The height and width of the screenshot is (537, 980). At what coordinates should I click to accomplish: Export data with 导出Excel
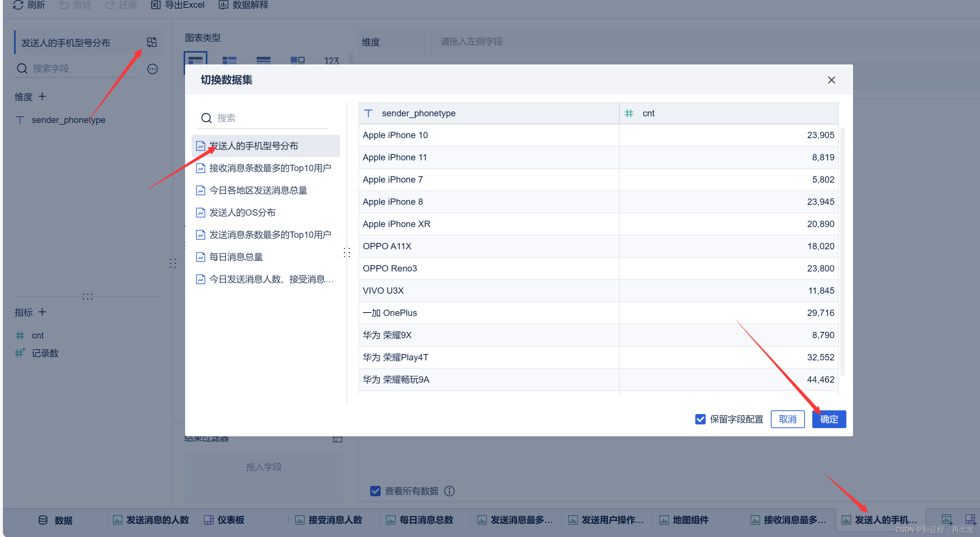click(x=178, y=5)
